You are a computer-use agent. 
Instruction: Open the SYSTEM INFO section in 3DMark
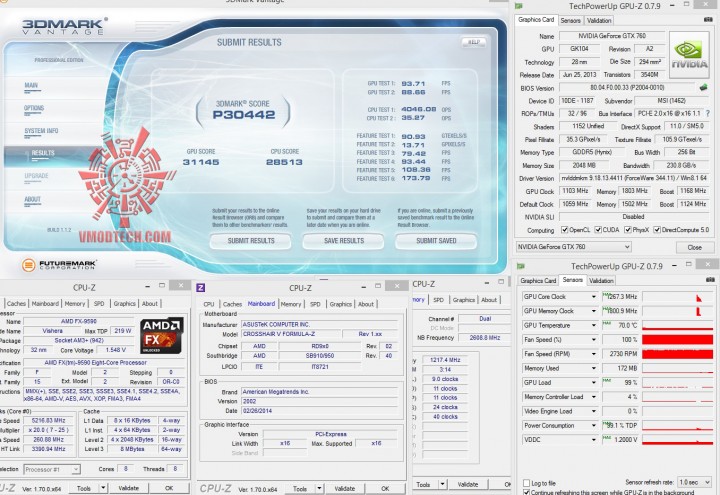[x=41, y=131]
